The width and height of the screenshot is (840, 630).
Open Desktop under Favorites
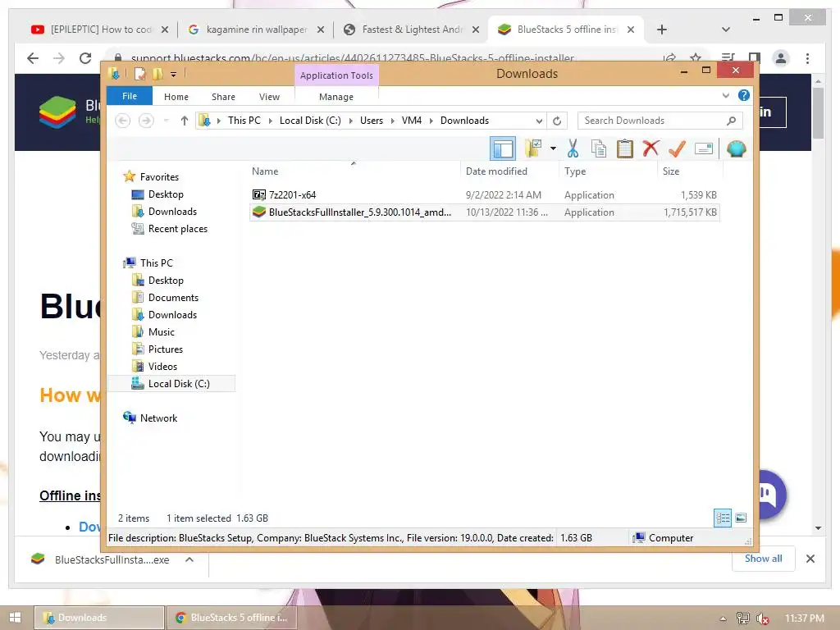pyautogui.click(x=157, y=194)
